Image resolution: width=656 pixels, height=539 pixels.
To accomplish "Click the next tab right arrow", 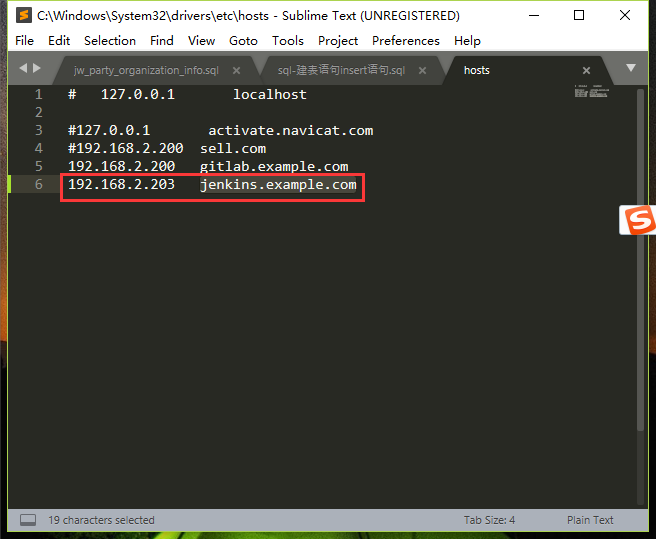I will (37, 68).
